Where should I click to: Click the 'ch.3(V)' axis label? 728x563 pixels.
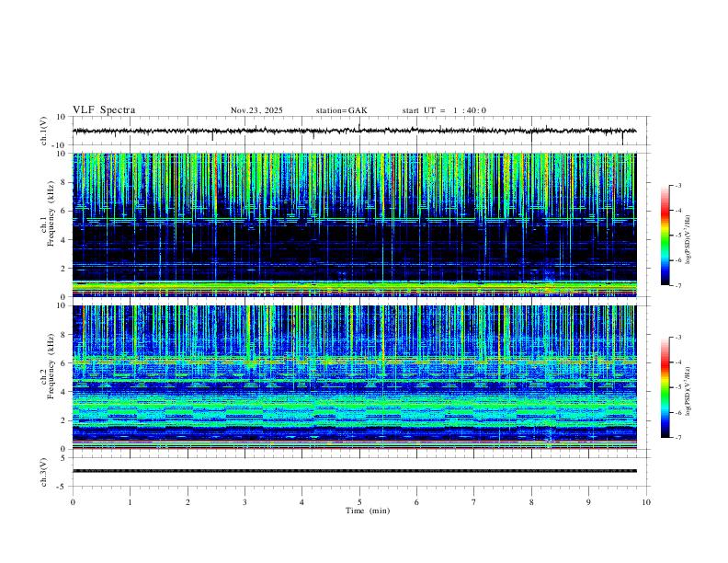pyautogui.click(x=44, y=473)
